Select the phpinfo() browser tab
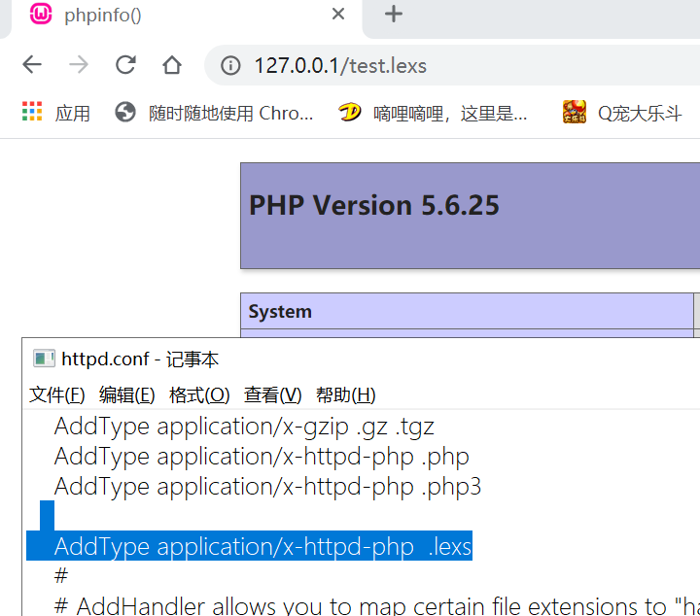 click(x=186, y=17)
